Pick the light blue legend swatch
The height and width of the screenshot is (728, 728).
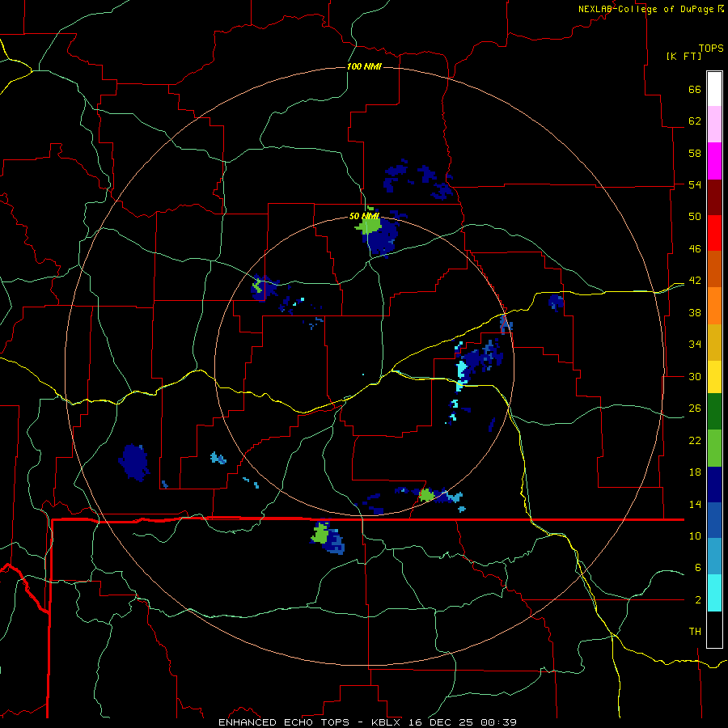pos(714,557)
